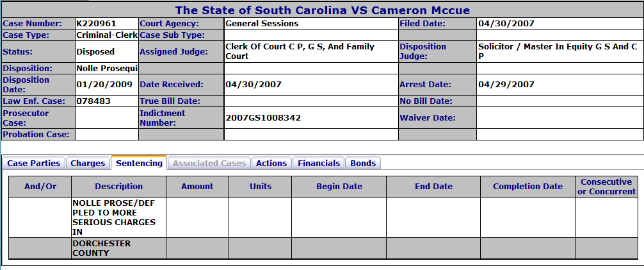This screenshot has width=644, height=270.
Task: Open the Case Parties tab
Action: [34, 164]
